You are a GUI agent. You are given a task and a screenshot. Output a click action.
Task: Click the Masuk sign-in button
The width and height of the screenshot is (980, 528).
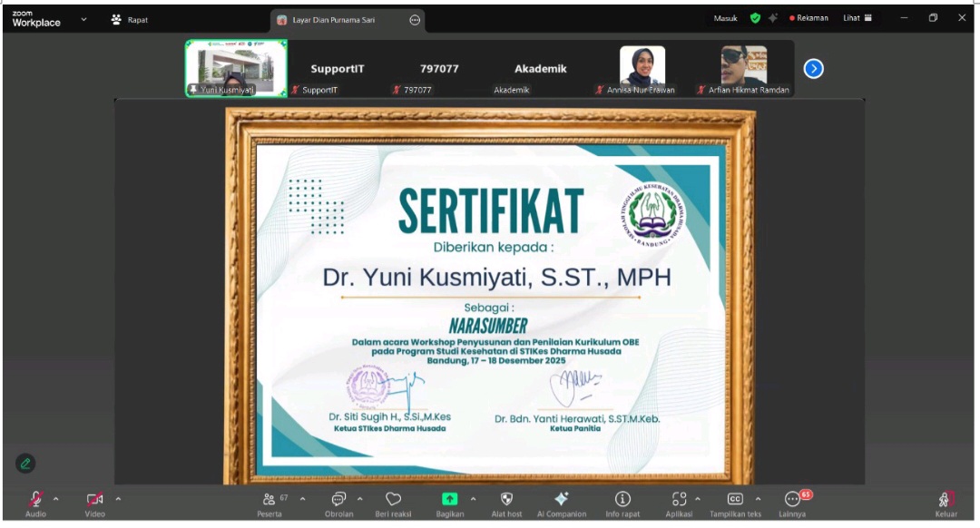point(725,17)
